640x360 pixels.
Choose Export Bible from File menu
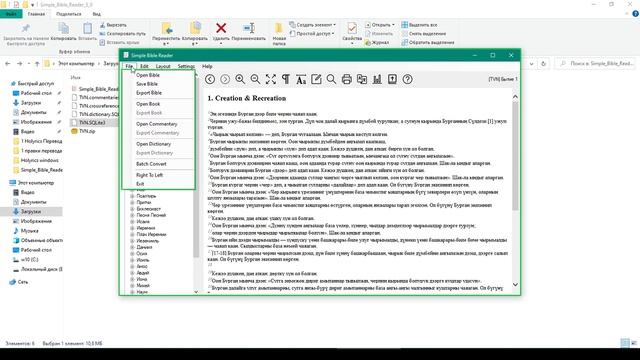[149, 93]
